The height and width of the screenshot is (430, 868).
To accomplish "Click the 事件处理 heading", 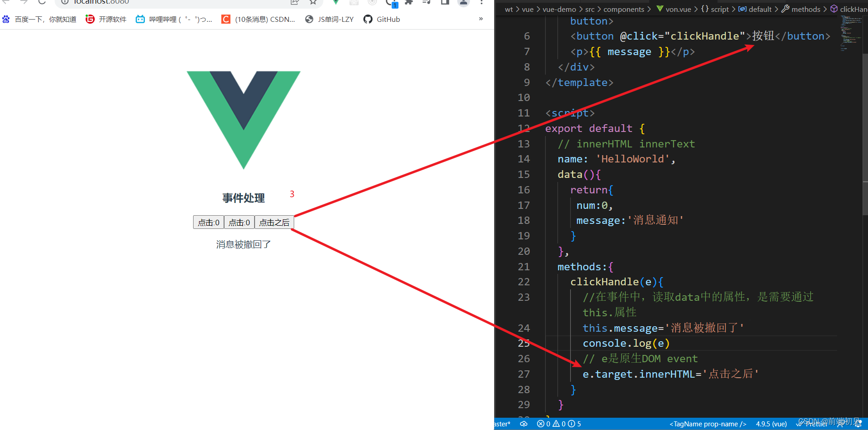I will [244, 198].
